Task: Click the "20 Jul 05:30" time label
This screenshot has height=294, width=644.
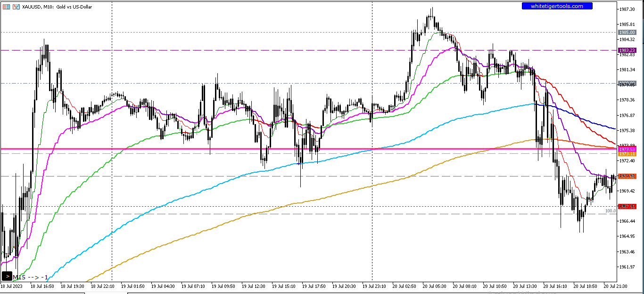Action: [435, 286]
